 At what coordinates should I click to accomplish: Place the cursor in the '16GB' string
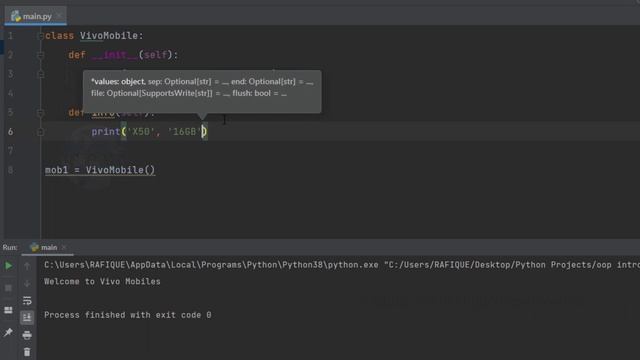(x=184, y=132)
